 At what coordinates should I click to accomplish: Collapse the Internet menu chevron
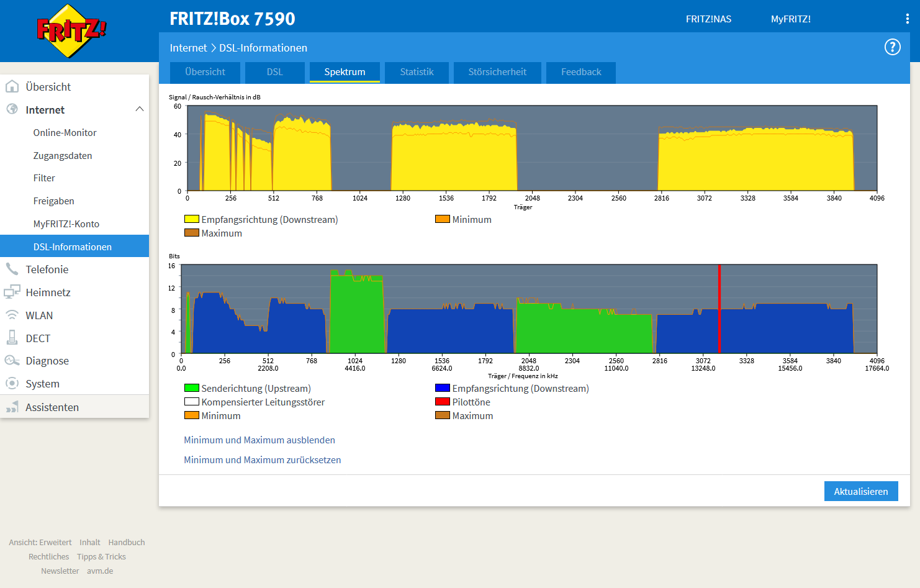tap(140, 109)
